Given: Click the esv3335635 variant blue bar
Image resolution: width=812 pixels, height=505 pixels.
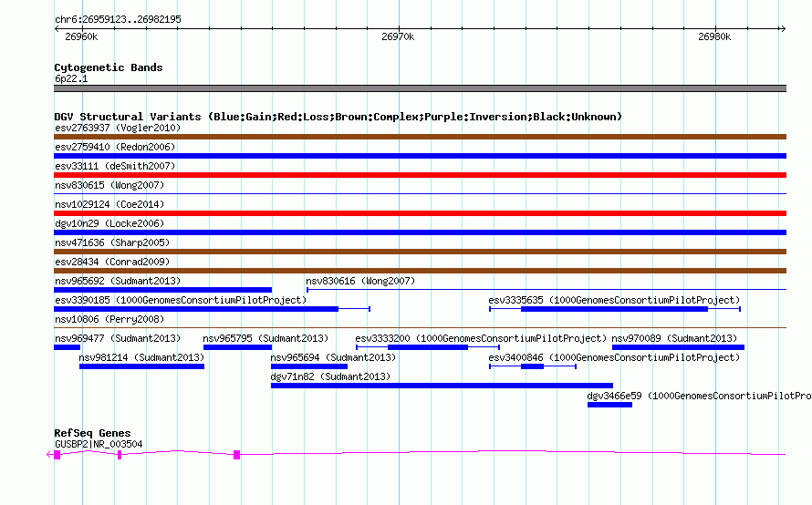Looking at the screenshot, I should click(x=614, y=309).
